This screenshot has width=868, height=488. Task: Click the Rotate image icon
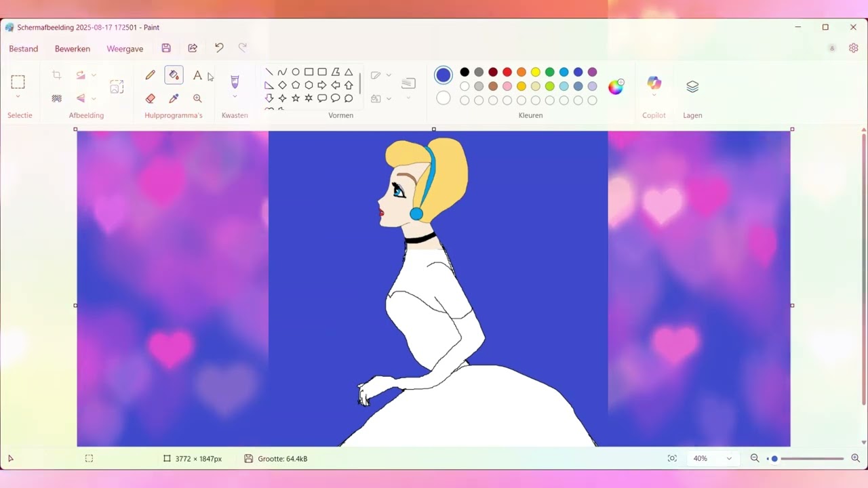[81, 75]
